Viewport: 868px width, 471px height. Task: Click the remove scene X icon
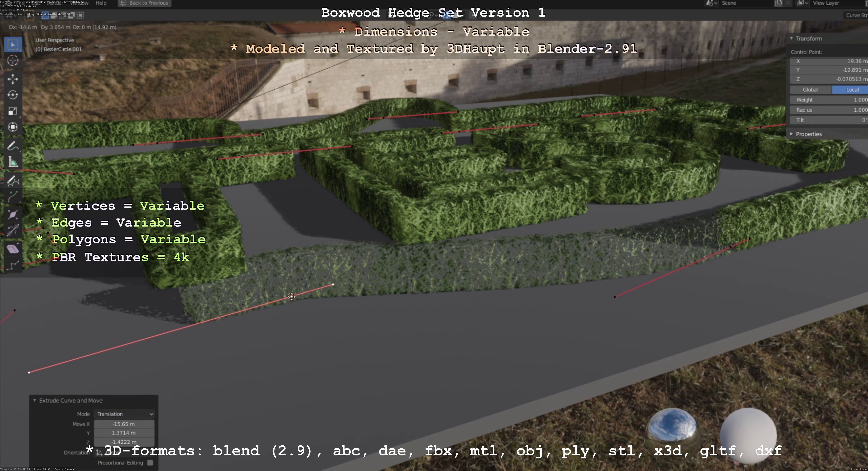point(788,3)
